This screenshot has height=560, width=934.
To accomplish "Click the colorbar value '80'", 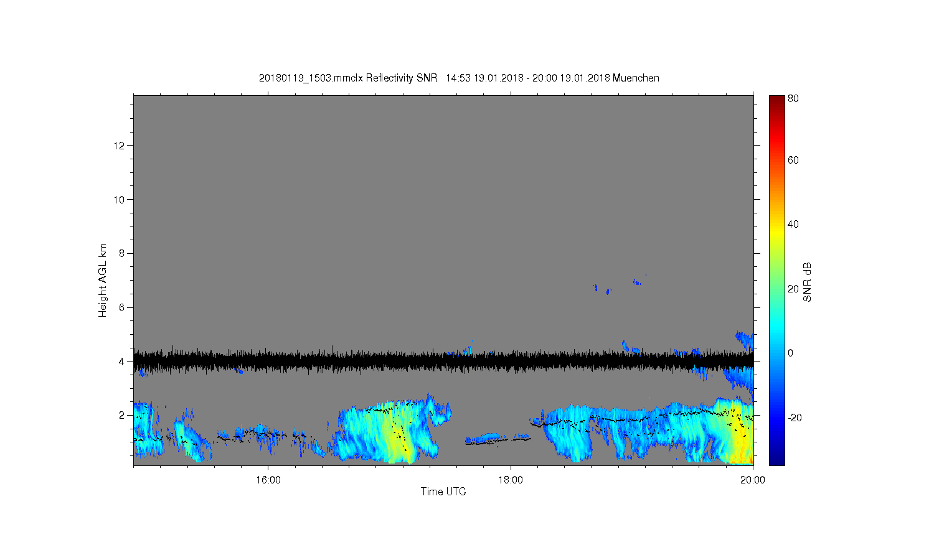I will coord(793,98).
